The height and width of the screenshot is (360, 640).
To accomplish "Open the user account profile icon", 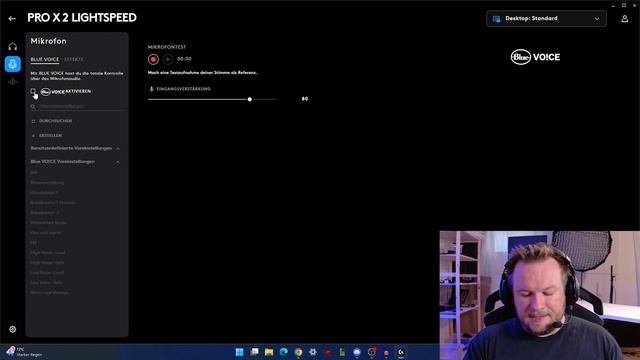I will coord(624,19).
